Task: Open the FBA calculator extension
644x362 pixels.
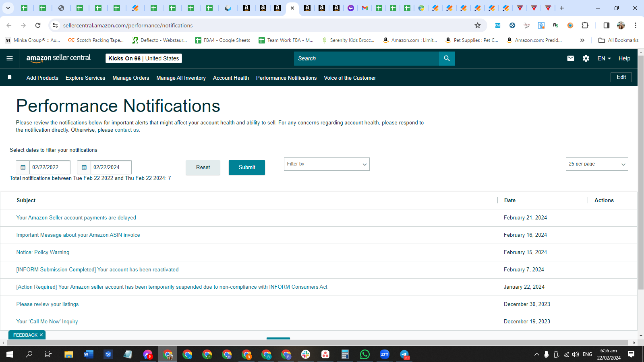Action: click(x=498, y=25)
